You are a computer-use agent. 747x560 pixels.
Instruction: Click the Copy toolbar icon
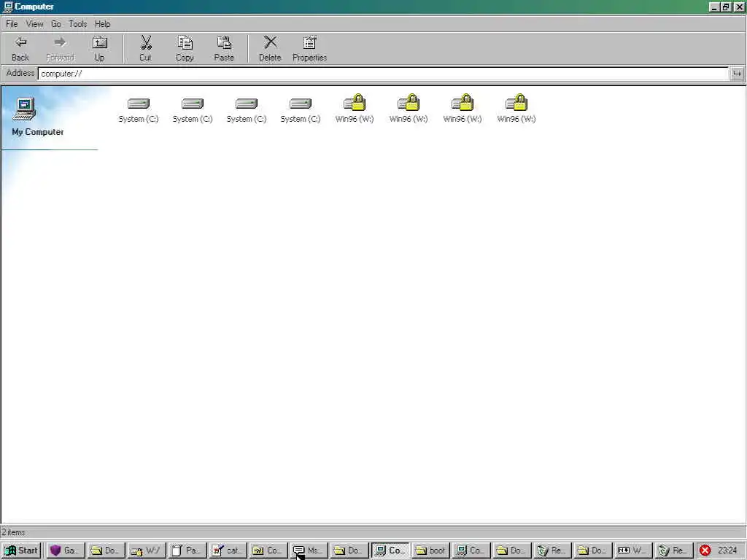click(x=185, y=49)
